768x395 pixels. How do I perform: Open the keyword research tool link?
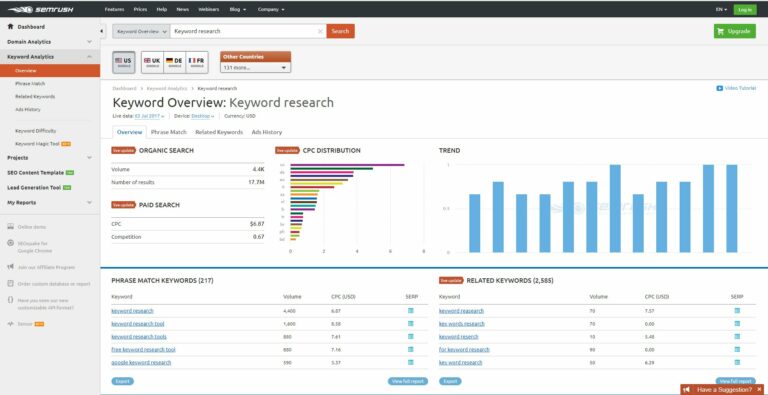(138, 324)
